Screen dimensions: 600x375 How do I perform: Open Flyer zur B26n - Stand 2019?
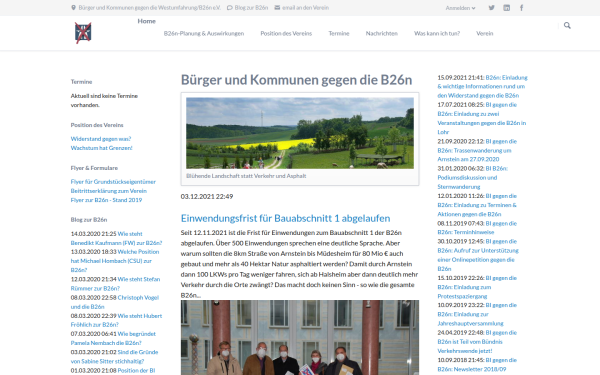tap(106, 200)
